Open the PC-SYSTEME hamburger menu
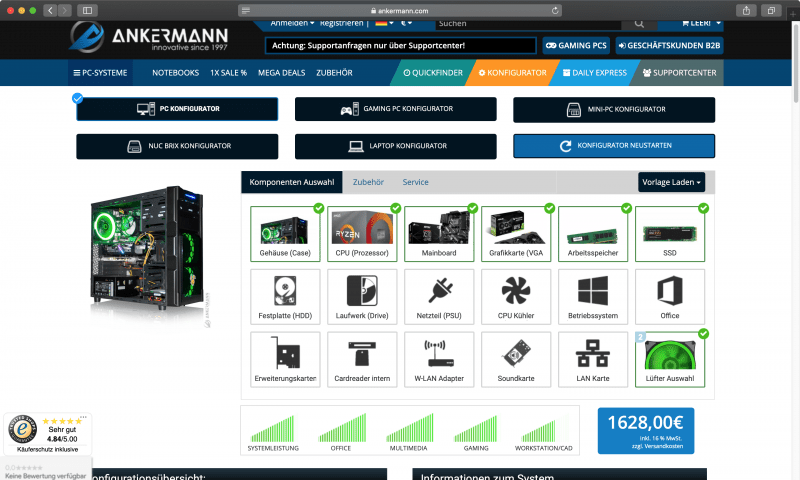The width and height of the screenshot is (800, 480). pos(100,73)
